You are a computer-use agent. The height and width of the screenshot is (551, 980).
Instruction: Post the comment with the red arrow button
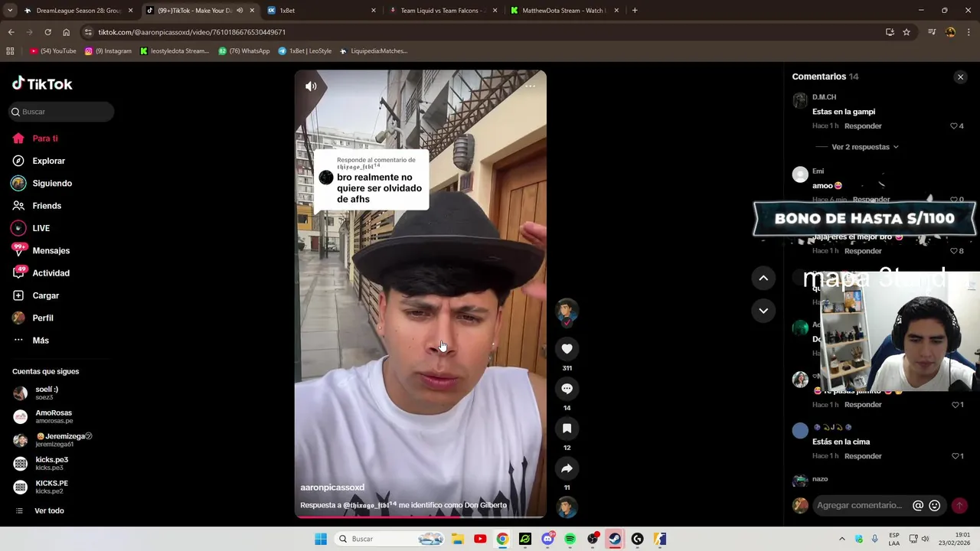(959, 505)
